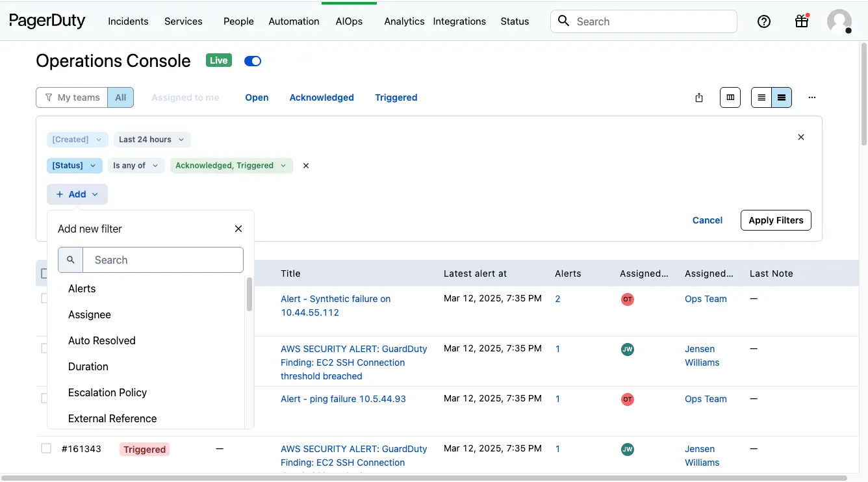
Task: Open the Is any of operator dropdown
Action: tap(136, 166)
